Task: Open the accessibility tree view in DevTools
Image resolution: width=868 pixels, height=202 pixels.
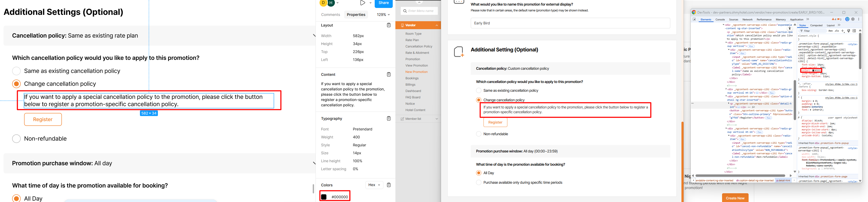Action: click(x=790, y=29)
